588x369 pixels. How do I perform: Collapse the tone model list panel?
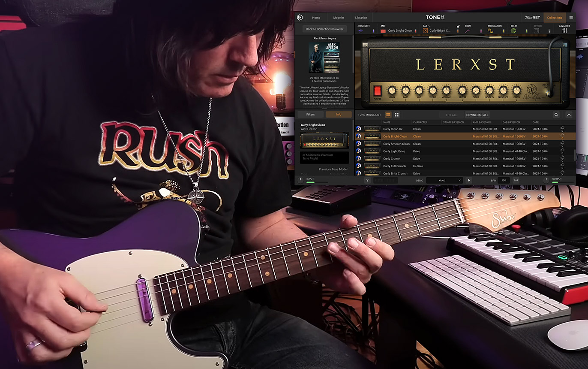point(569,115)
